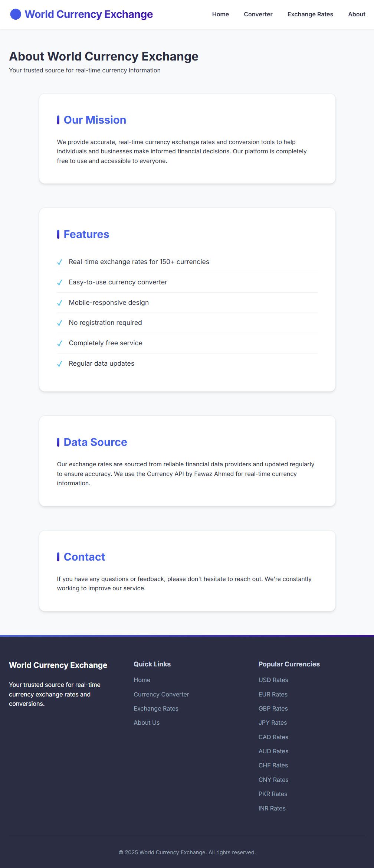Viewport: 374px width, 868px height.
Task: Open footer Currency Converter link
Action: click(161, 694)
